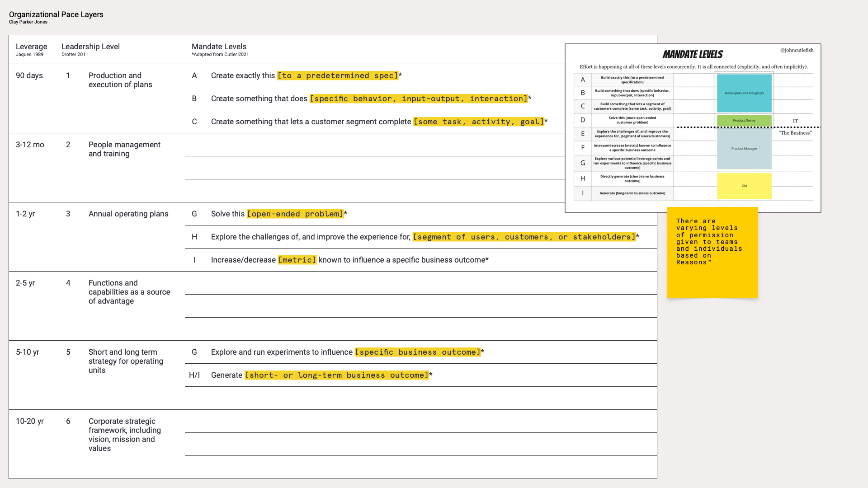Click the grey-blue Product Manager block in image

(744, 149)
